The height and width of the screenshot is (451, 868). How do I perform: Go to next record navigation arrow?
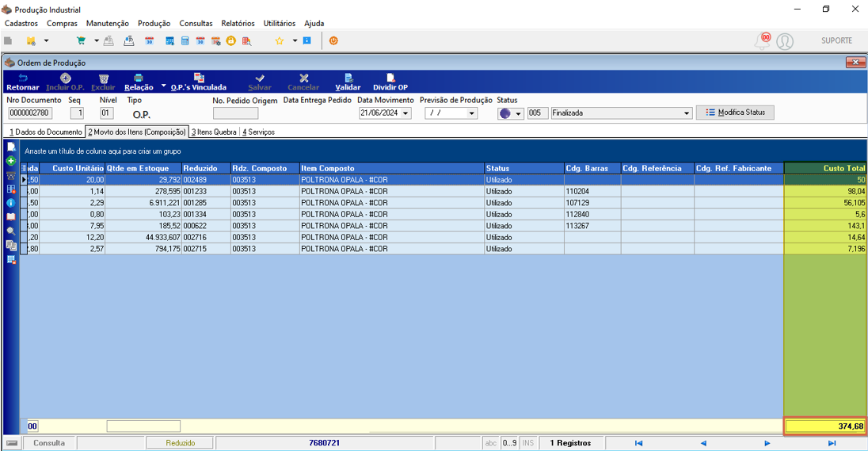(767, 443)
